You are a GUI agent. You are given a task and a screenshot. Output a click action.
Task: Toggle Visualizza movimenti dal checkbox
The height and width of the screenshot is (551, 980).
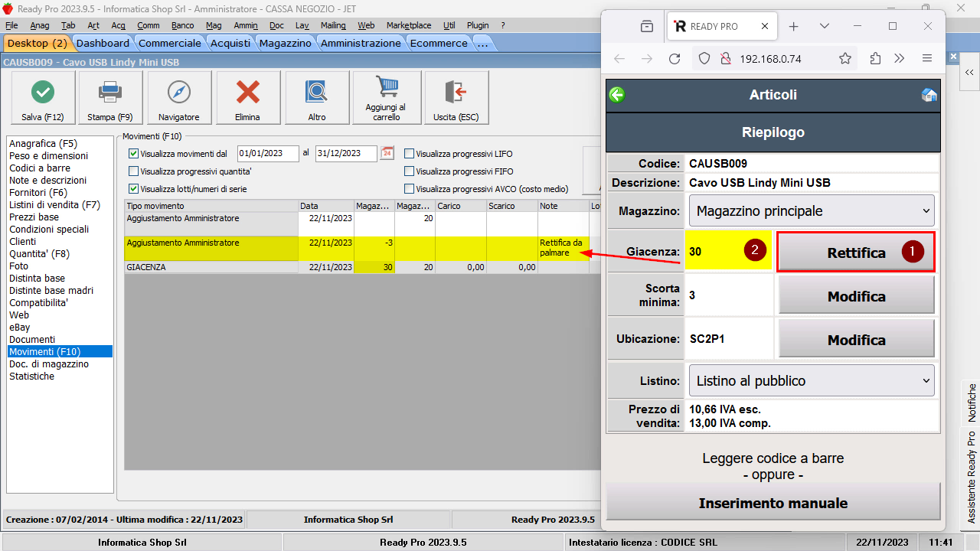tap(134, 154)
